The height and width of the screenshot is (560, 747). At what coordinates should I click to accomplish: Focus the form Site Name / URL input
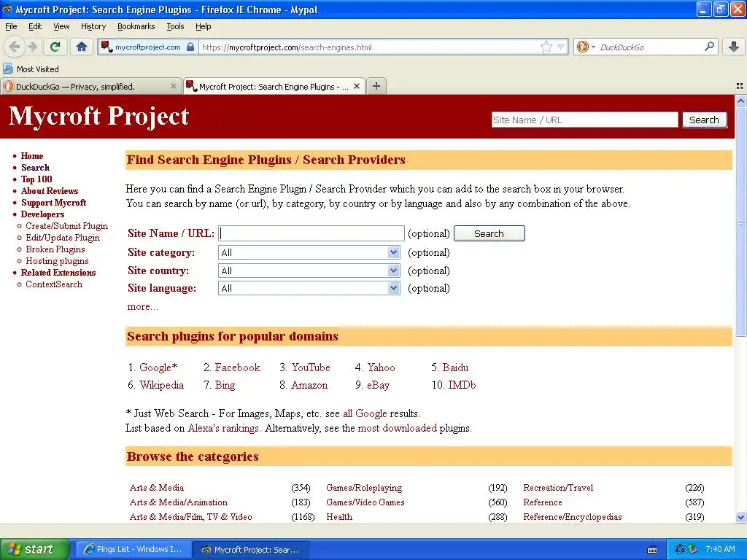pos(311,233)
